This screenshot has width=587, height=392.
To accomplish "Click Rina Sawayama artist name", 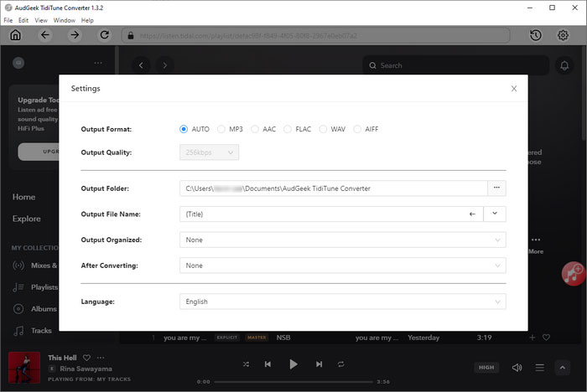I will pyautogui.click(x=86, y=369).
